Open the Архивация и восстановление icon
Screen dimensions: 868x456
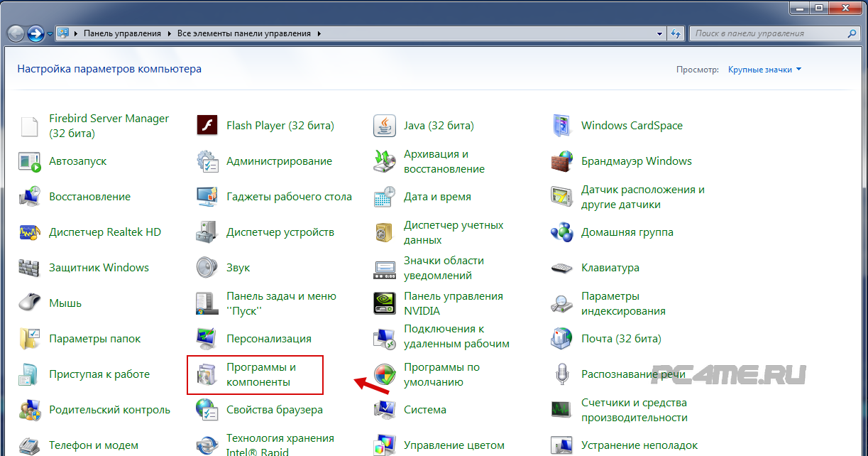pos(384,161)
